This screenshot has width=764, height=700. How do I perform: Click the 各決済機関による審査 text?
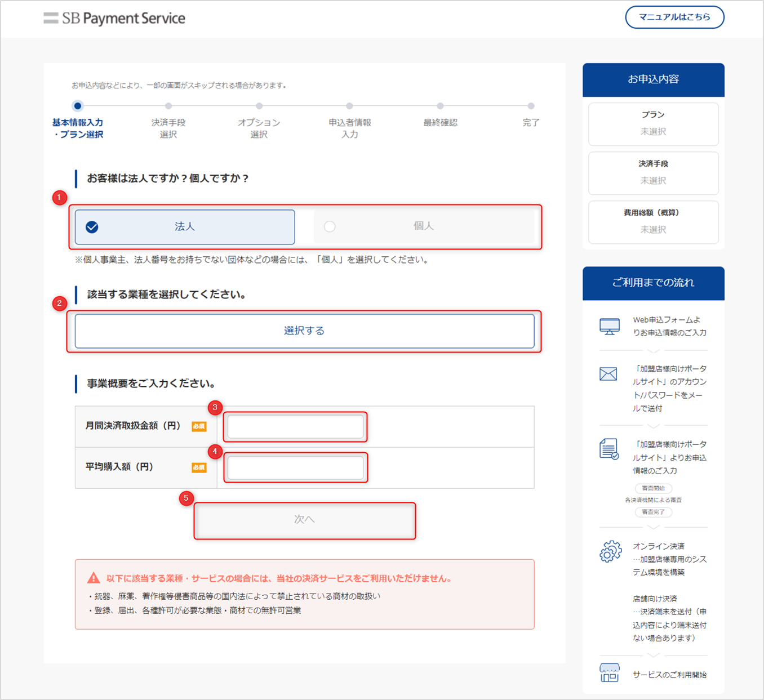point(654,500)
